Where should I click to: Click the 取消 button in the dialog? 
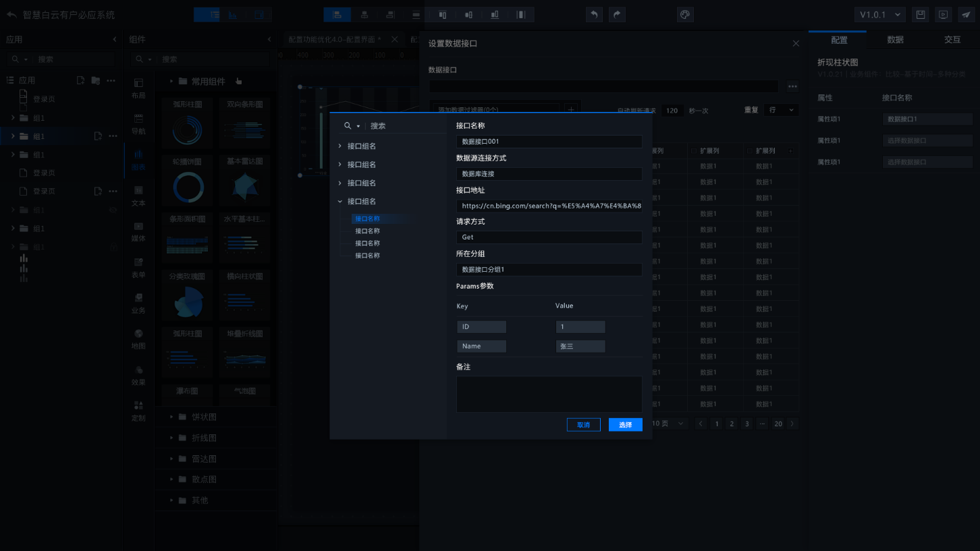pos(583,425)
